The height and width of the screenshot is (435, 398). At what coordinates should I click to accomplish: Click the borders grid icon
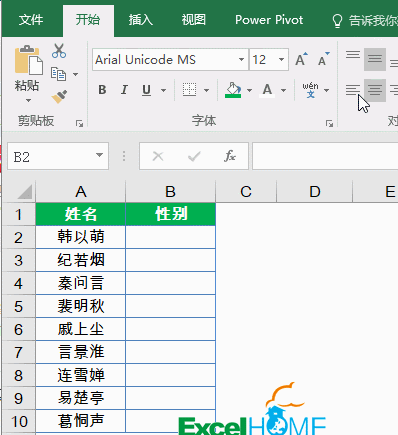click(189, 90)
